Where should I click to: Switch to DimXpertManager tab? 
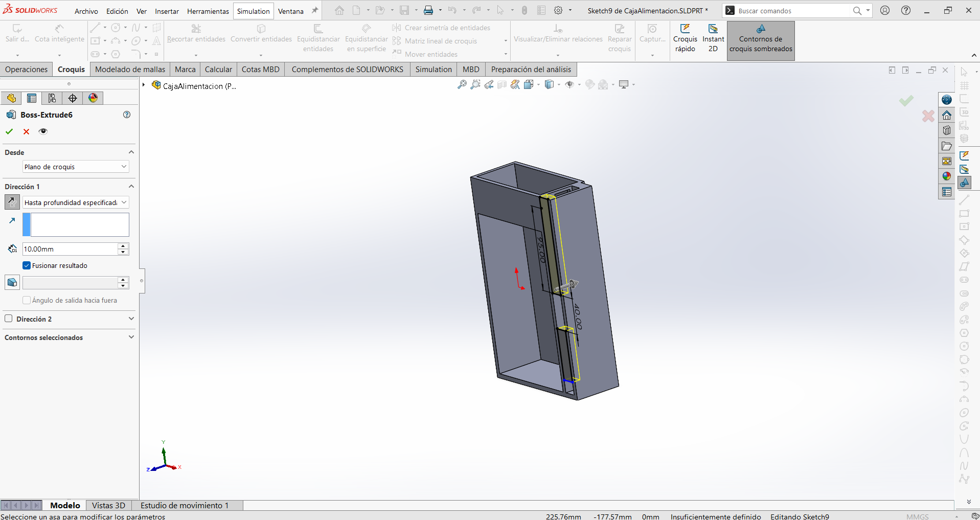(x=73, y=98)
